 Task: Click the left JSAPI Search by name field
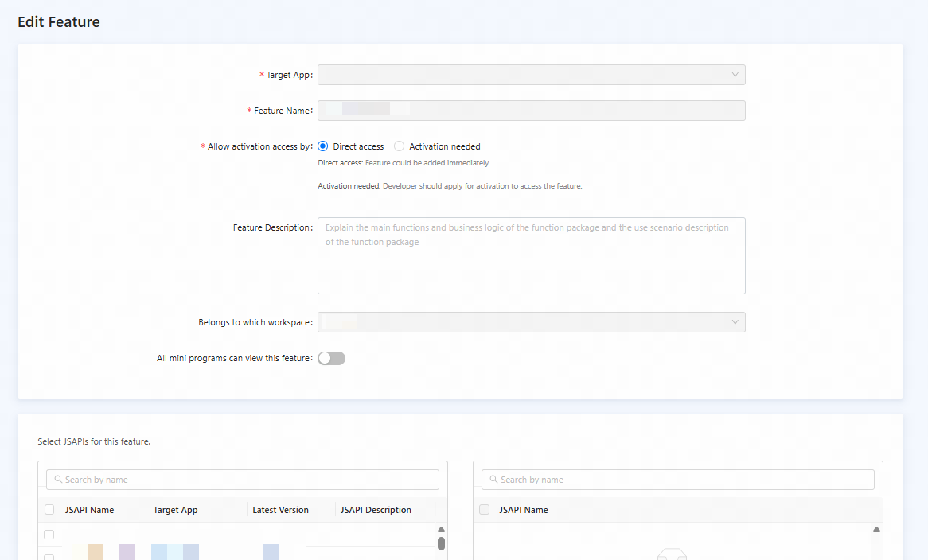coord(243,480)
